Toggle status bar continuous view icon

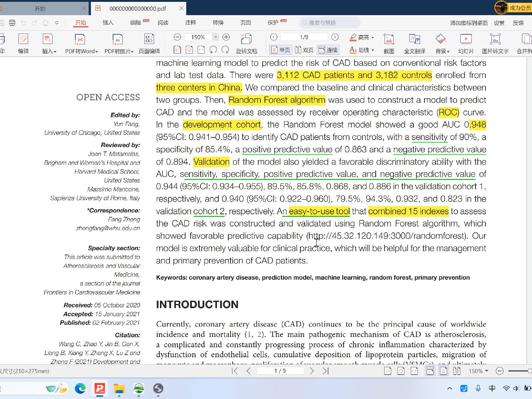coord(430,371)
